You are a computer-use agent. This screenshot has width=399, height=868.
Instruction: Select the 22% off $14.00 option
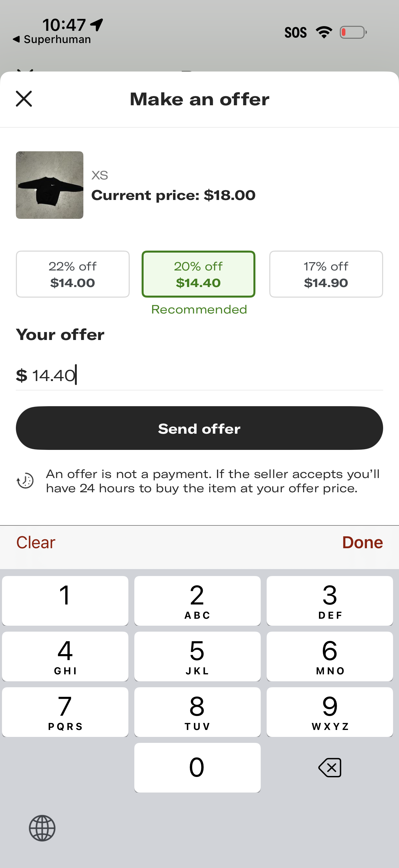click(73, 274)
